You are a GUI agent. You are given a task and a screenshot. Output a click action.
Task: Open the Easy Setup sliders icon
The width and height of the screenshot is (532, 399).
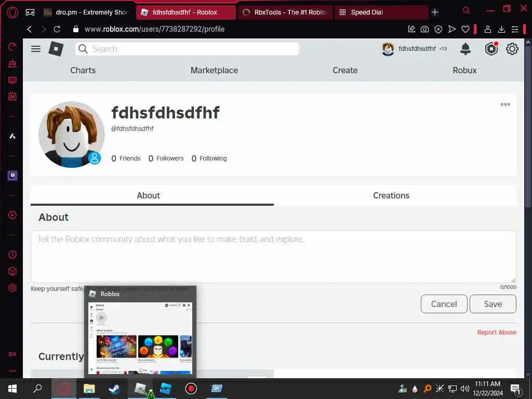point(515,29)
